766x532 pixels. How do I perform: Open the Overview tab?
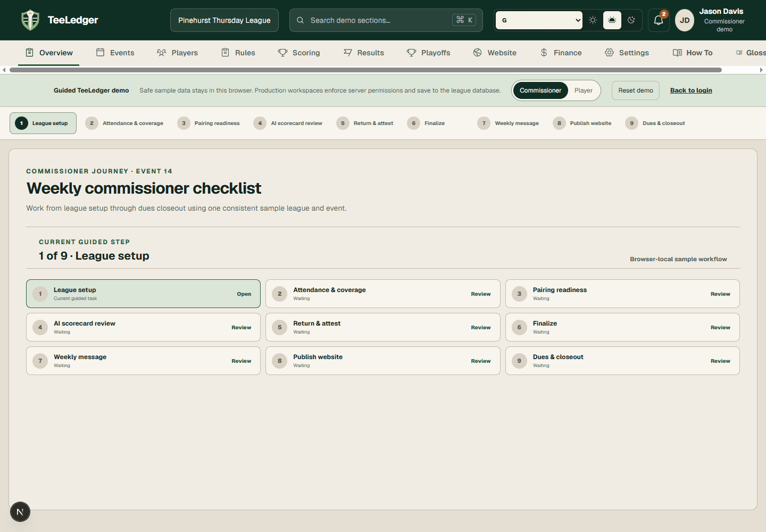[49, 53]
